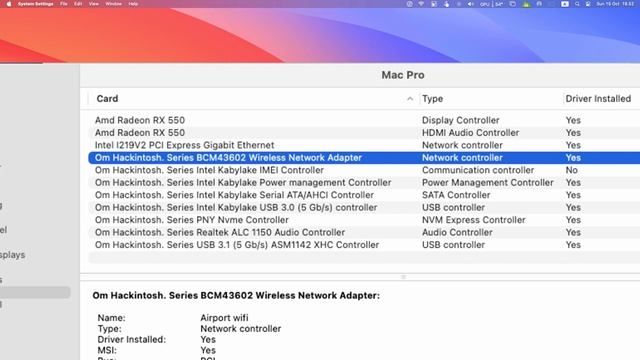Click the 'Power Management Controller' type cell

(x=487, y=182)
